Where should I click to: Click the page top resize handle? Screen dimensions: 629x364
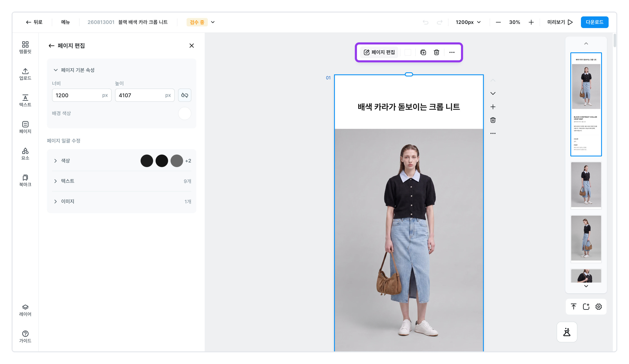[409, 74]
